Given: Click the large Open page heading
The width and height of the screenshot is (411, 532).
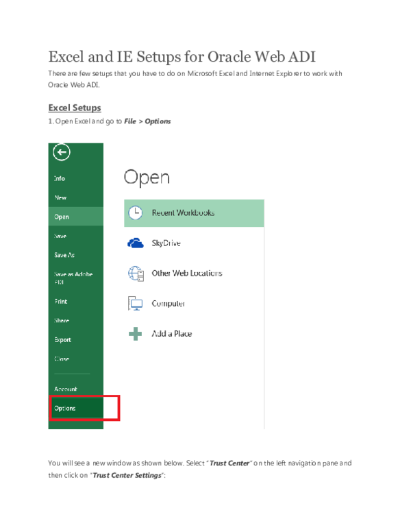Looking at the screenshot, I should tap(147, 178).
